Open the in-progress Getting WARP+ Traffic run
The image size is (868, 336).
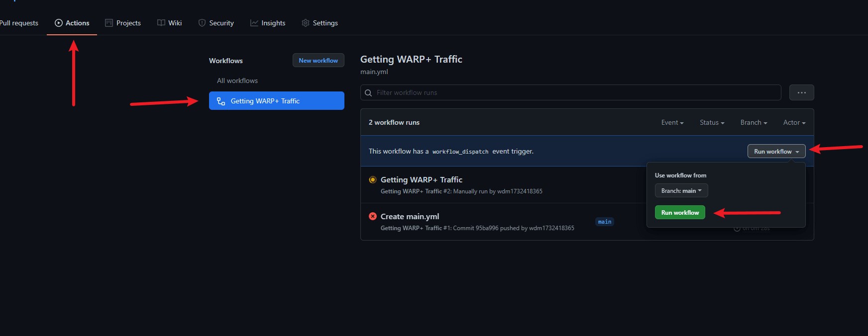[421, 180]
